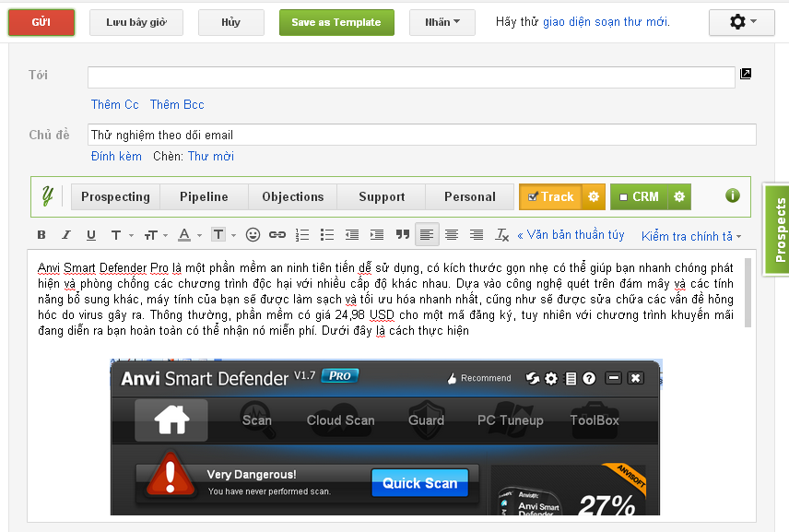Viewport: 789px width, 532px height.
Task: Open the Pipeline templates tab
Action: pyautogui.click(x=204, y=196)
